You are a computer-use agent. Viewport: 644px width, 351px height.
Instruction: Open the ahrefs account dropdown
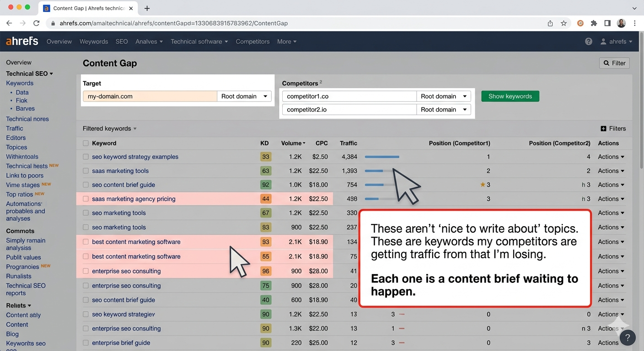click(x=616, y=42)
